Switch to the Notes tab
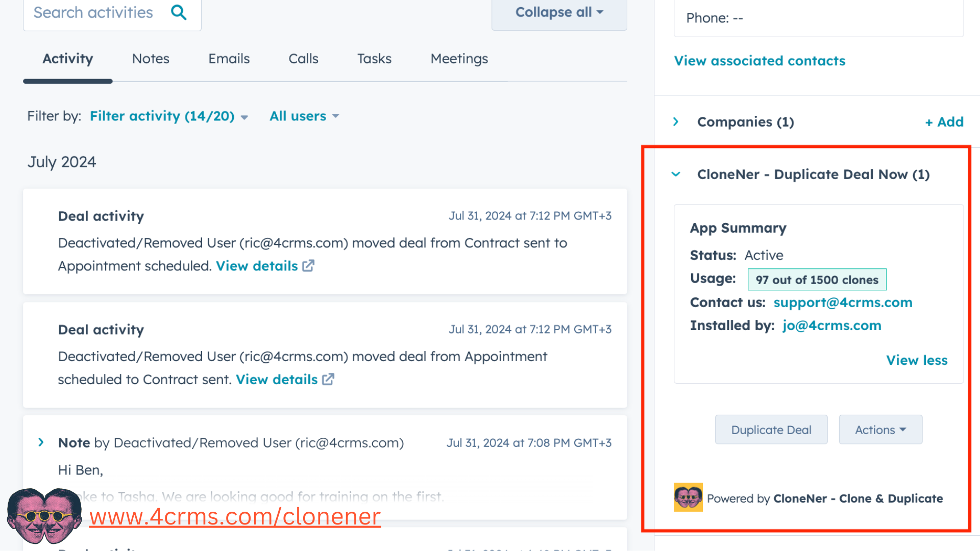Screen dimensions: 980x551 pos(151,59)
